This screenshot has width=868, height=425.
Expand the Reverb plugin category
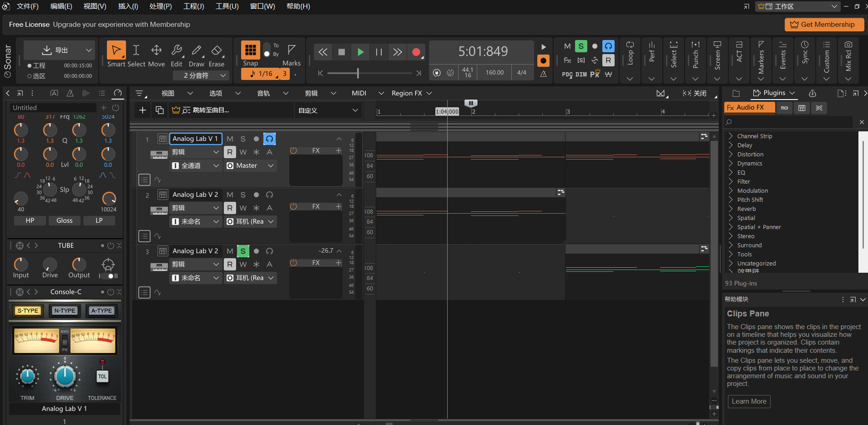(x=746, y=209)
